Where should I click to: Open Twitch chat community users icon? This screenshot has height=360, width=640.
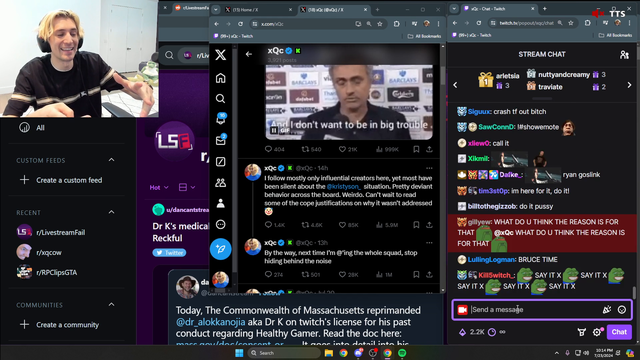tap(624, 55)
